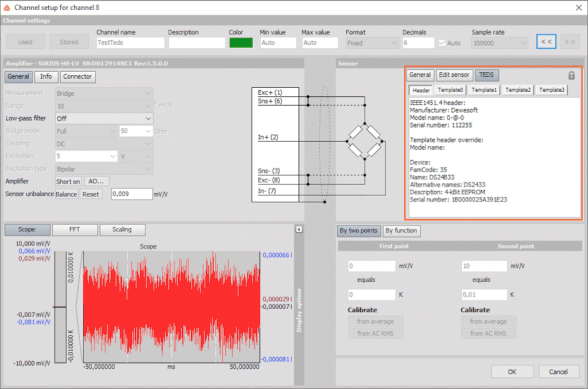Open the Low-pass filter dropdown
Viewport: 588px width, 389px height.
click(x=104, y=118)
